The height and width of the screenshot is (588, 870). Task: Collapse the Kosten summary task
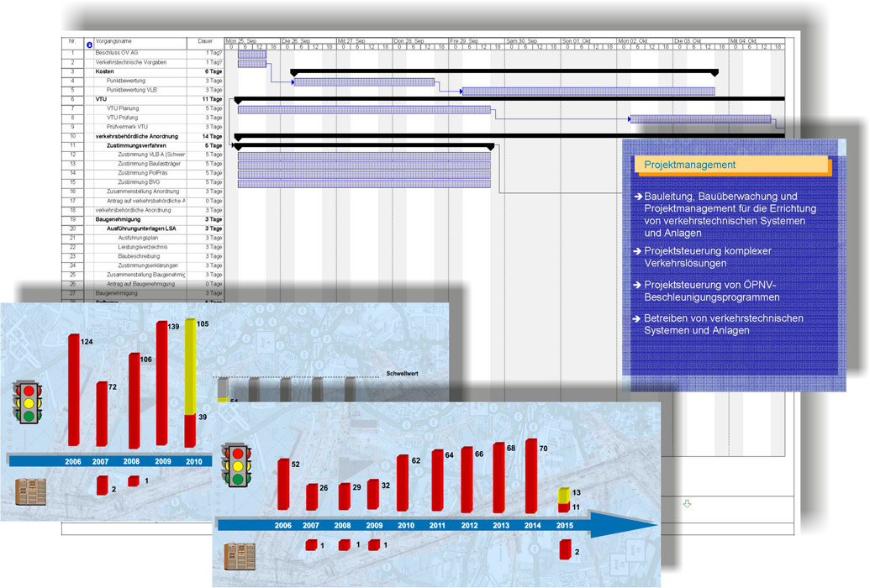point(104,71)
